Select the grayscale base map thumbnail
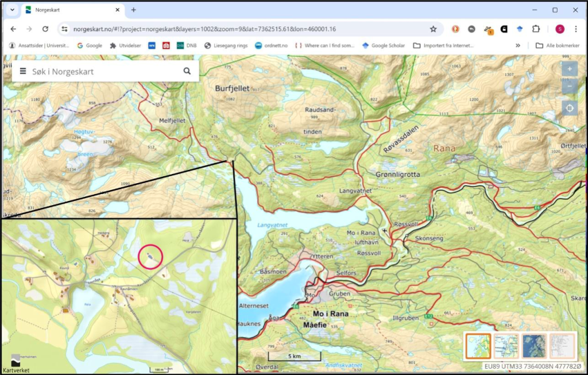Screen dimensions: 588x375 coord(562,346)
